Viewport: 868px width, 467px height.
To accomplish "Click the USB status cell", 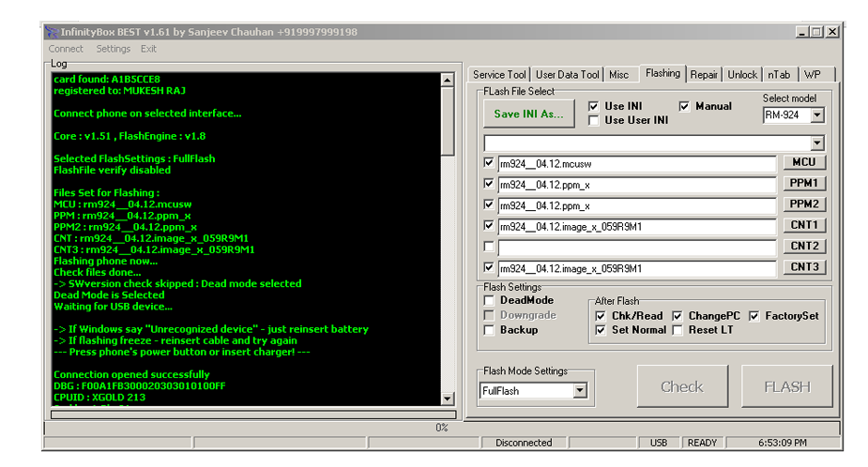I will tap(658, 443).
